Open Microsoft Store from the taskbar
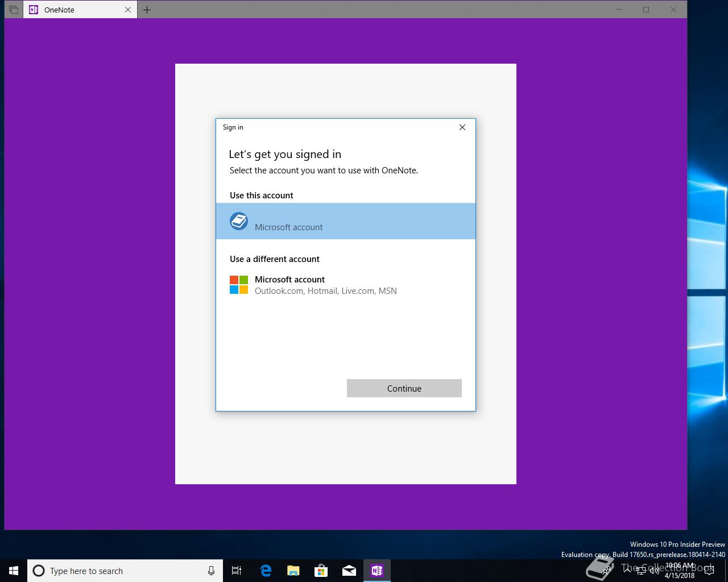Viewport: 728px width, 582px height. 321,571
